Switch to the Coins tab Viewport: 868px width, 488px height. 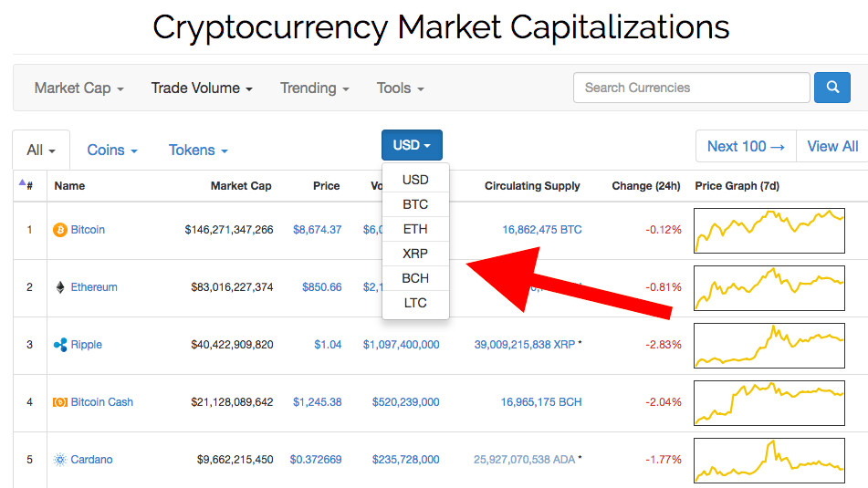tap(112, 151)
